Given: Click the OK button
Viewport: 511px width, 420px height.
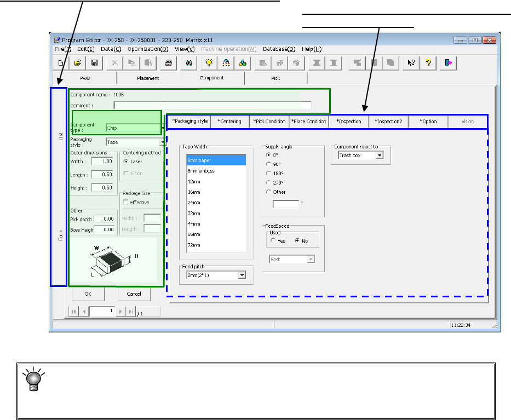Looking at the screenshot, I should [x=88, y=294].
